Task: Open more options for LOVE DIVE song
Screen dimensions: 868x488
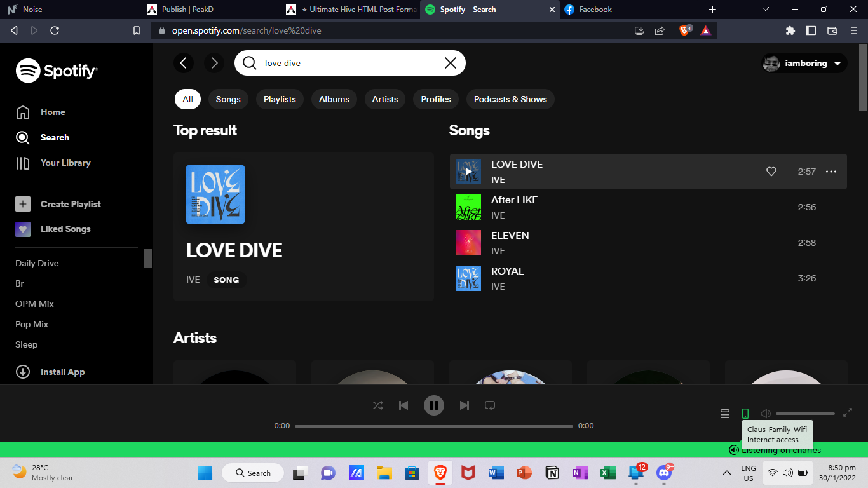Action: (831, 172)
